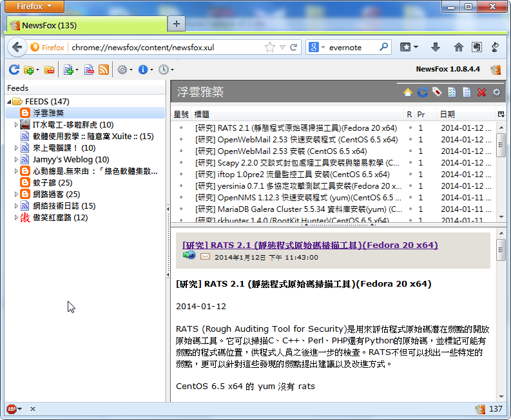Toggle read status of RATS 2.1 article

click(410, 128)
